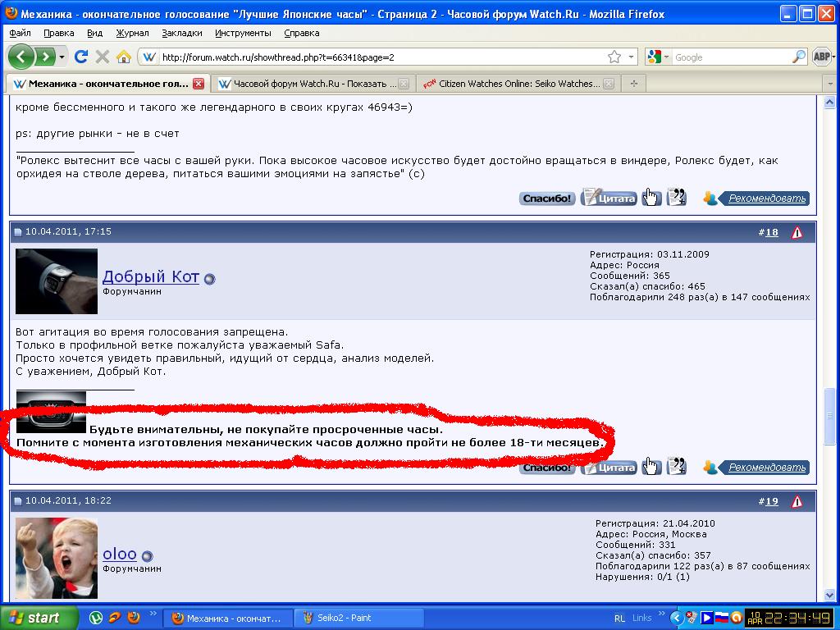Click multi-quote icon in Добрый Кот's post
This screenshot has height=630, width=840.
coord(677,467)
